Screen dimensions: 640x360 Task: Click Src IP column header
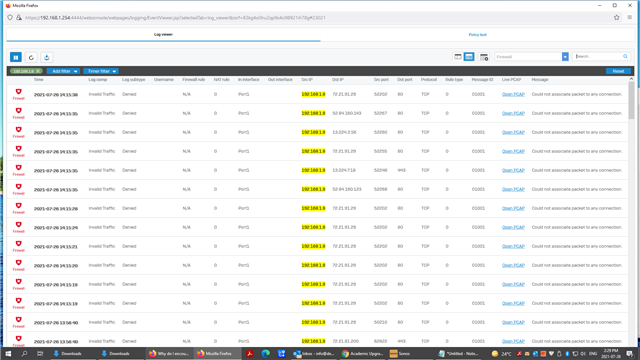[x=307, y=80]
